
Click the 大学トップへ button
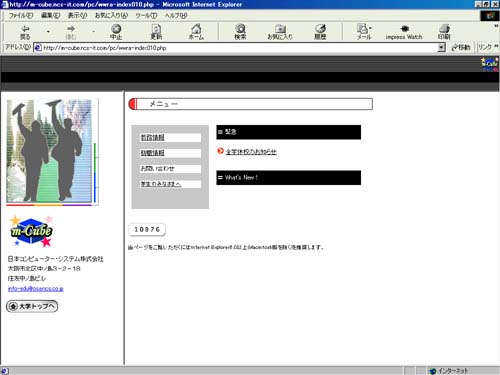click(x=32, y=306)
